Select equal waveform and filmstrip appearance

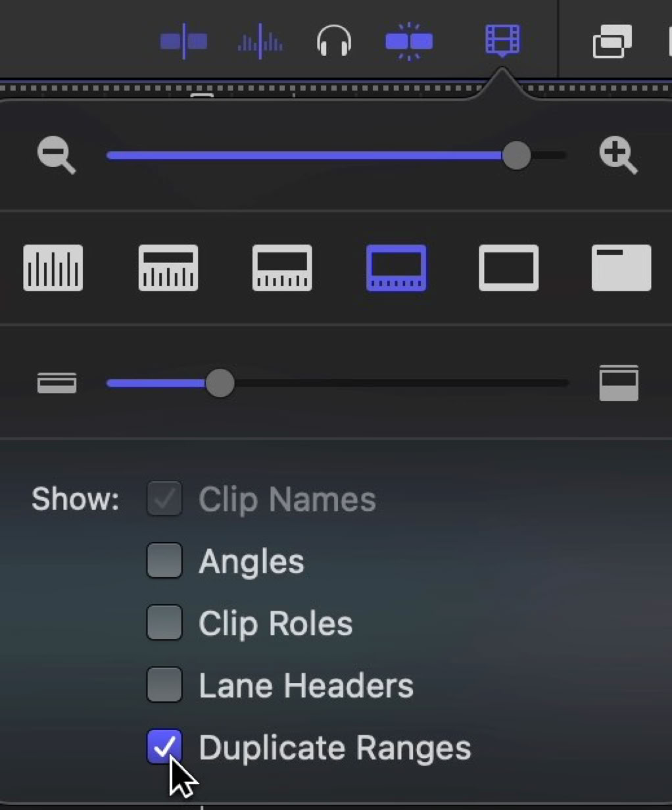coord(282,268)
